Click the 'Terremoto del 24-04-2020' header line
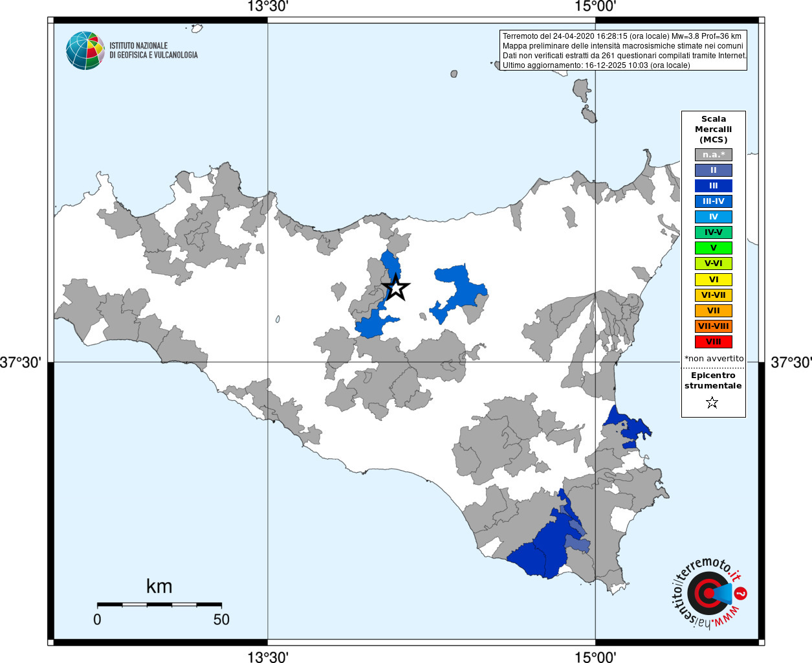Viewport: 812px width, 663px height. click(622, 36)
